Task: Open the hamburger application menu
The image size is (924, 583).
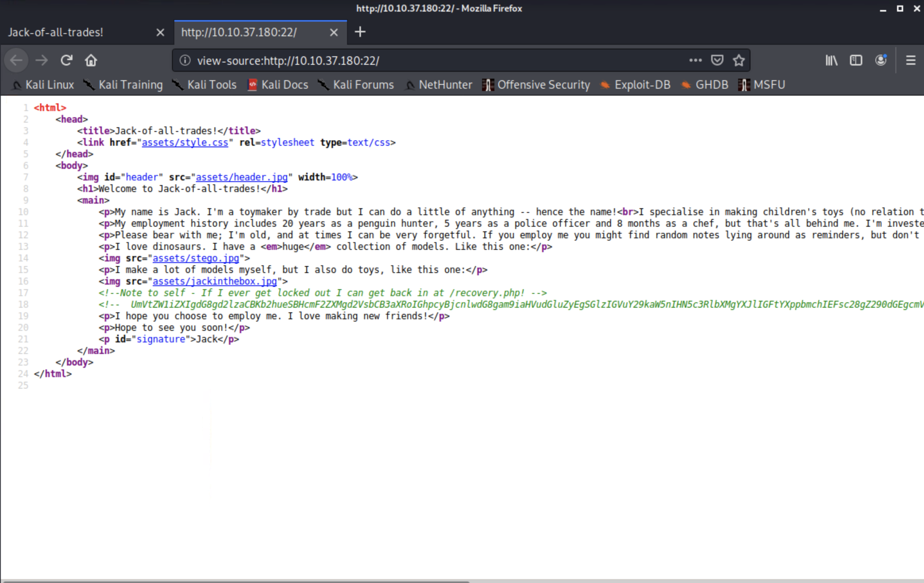Action: point(911,61)
